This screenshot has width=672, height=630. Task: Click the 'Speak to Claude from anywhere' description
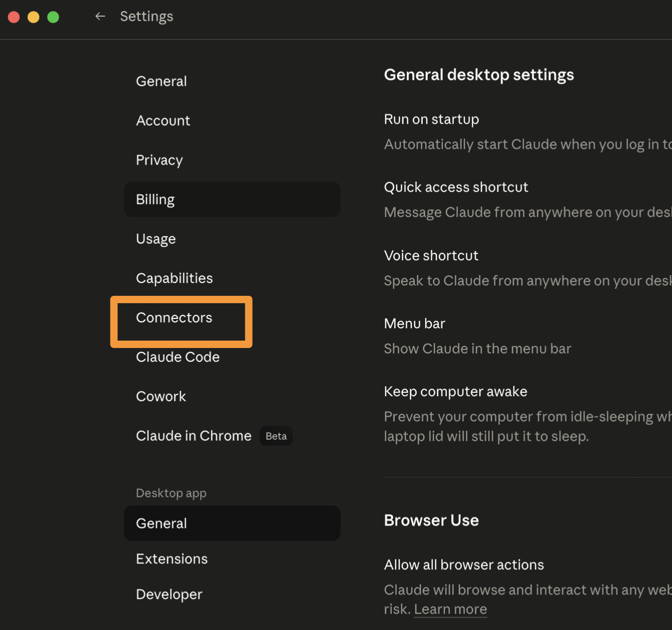pos(528,280)
